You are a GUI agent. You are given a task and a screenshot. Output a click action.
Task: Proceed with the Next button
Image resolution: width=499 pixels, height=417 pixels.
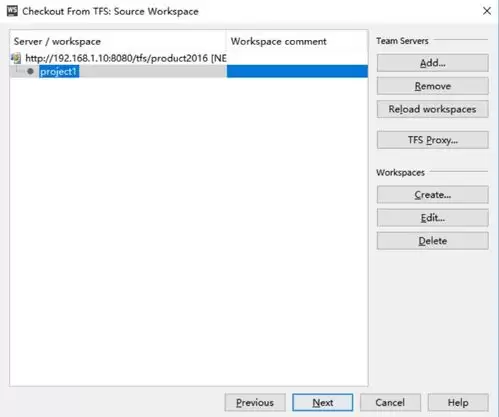click(323, 402)
